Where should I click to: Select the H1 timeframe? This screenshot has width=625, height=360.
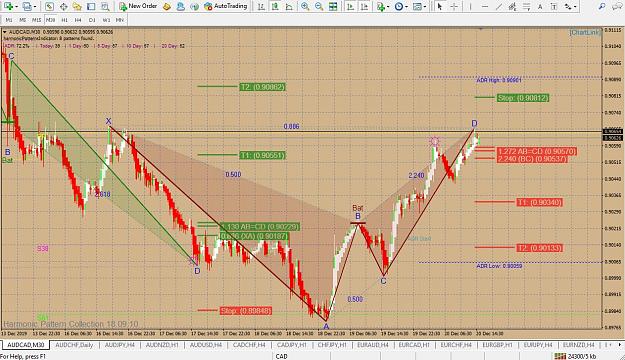(64, 20)
